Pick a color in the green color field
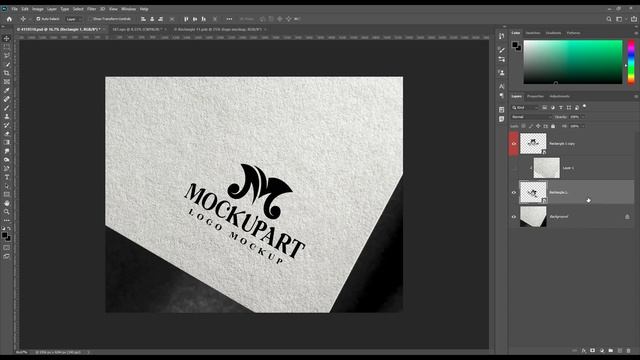The image size is (640, 360). [x=573, y=62]
